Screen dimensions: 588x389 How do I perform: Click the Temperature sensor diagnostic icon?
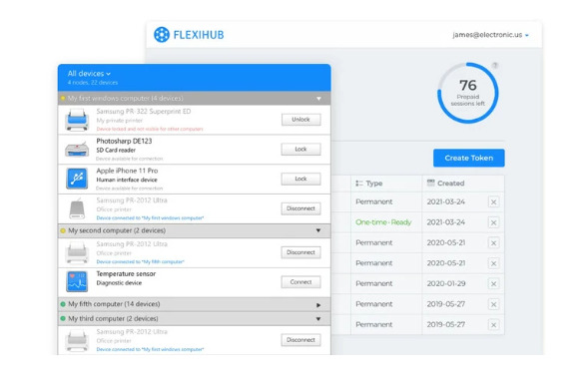77,282
